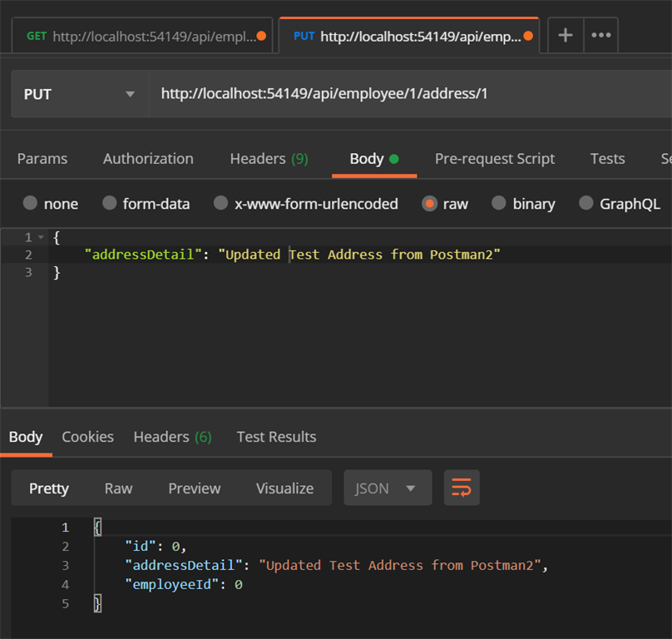Click the unsaved-changes dot on PUT tab
The width and height of the screenshot is (672, 639).
528,36
